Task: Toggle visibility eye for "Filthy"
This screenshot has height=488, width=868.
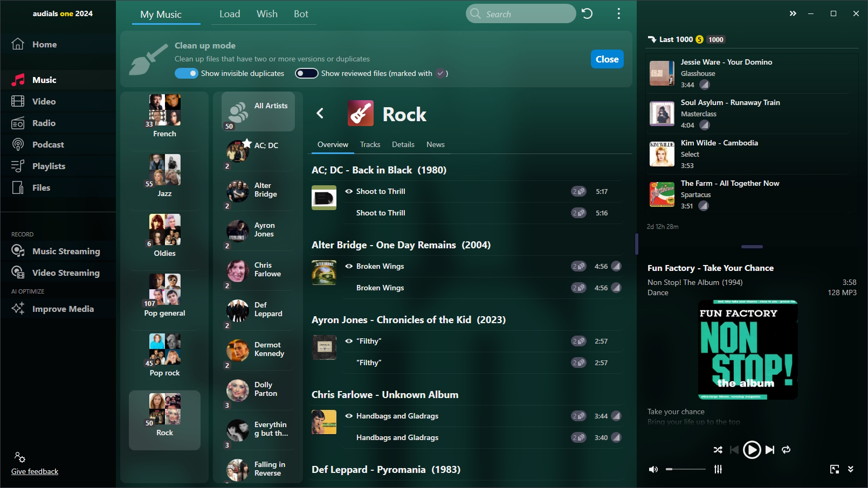Action: 349,341
